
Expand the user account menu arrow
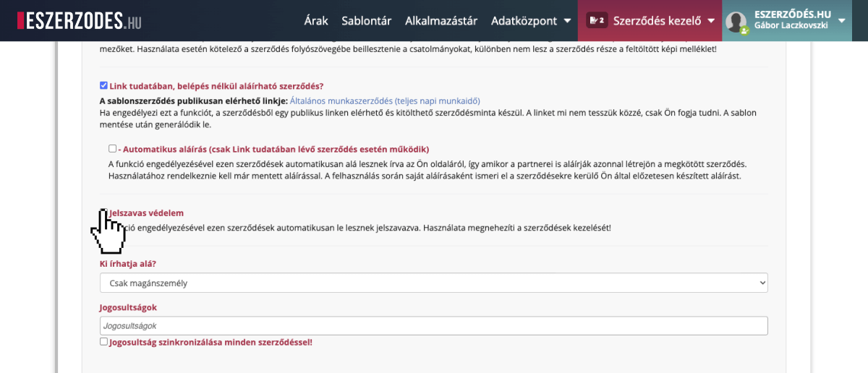tap(841, 20)
